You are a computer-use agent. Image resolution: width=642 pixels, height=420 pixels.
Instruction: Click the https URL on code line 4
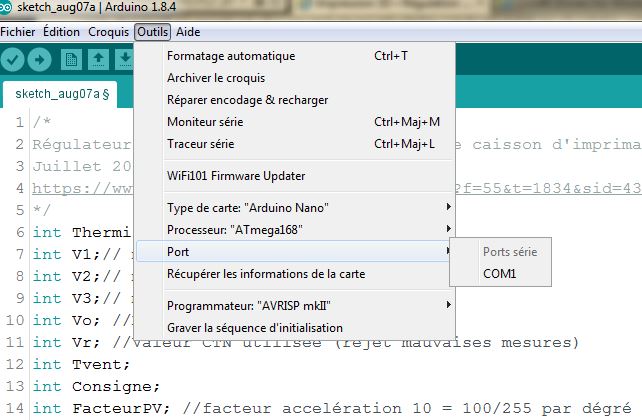coord(82,188)
